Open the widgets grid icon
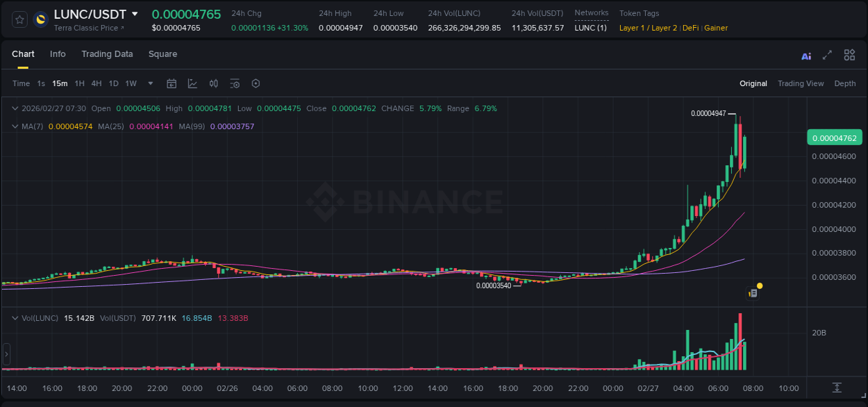 (849, 54)
